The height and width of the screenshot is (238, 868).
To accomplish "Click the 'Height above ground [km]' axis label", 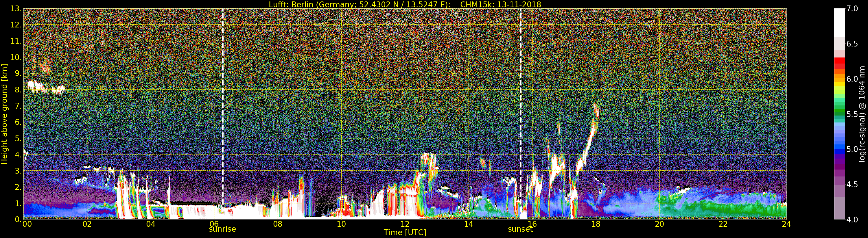I will tap(4, 114).
